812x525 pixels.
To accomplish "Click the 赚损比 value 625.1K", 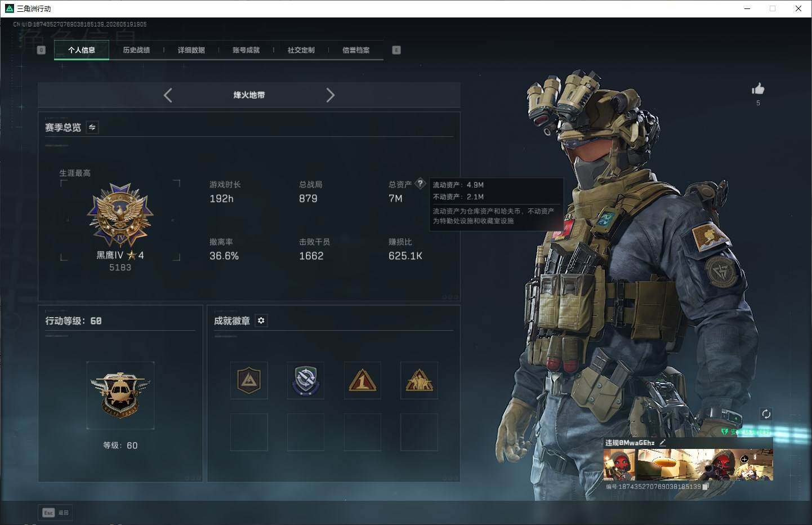I will click(405, 256).
